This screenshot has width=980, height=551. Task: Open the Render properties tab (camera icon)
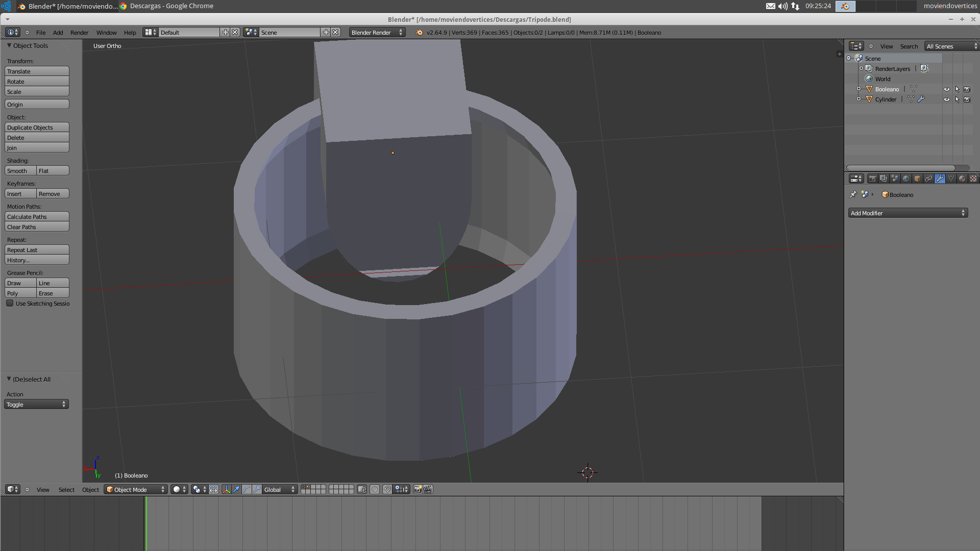872,179
